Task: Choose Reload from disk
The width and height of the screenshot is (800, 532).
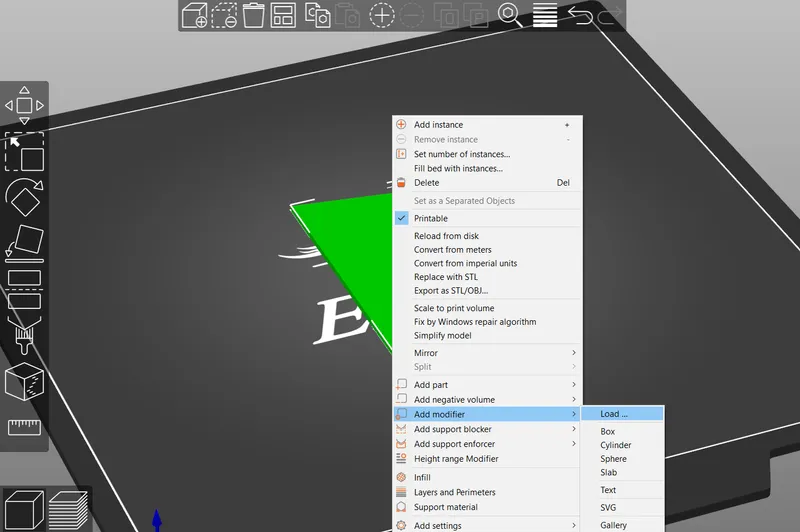Action: click(x=487, y=236)
